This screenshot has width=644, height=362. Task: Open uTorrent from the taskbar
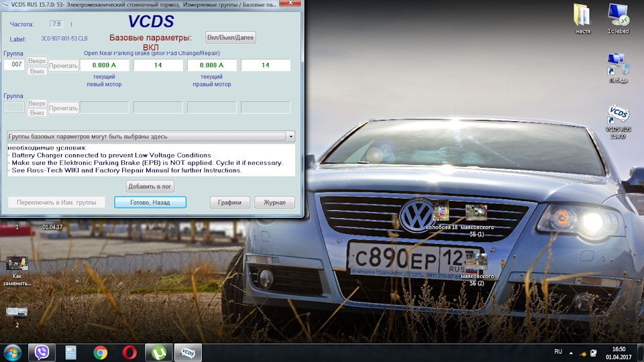click(x=159, y=353)
